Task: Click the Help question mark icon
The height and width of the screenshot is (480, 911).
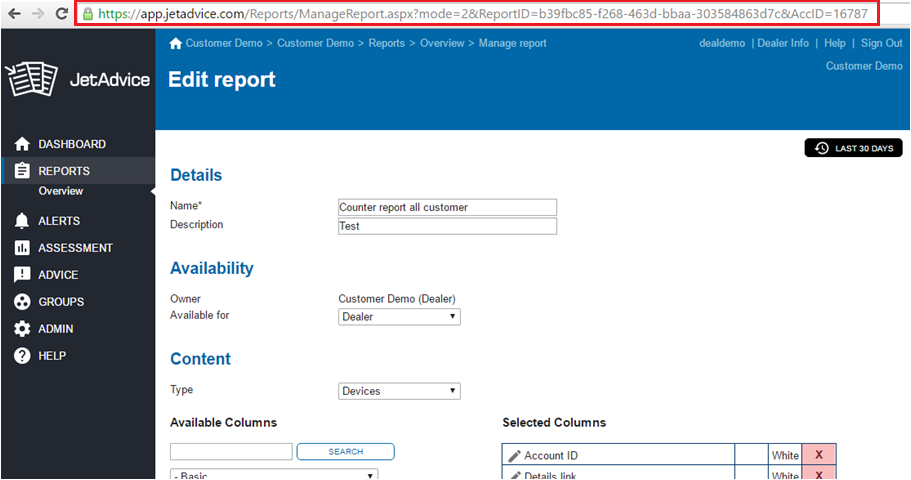Action: click(21, 356)
